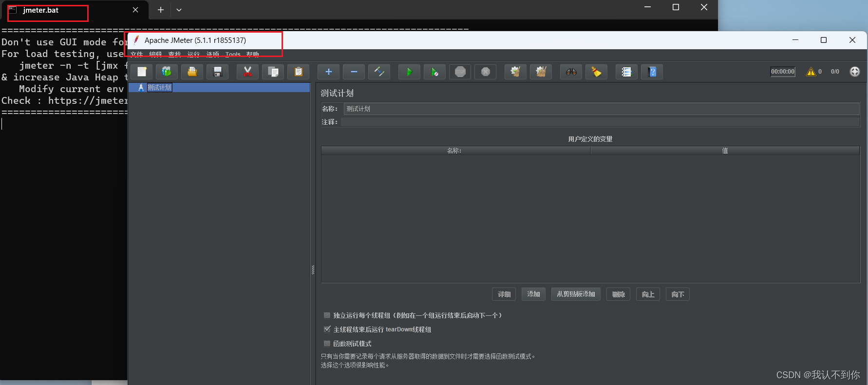The height and width of the screenshot is (385, 868).
Task: Click the warning triangle log icon
Action: click(x=811, y=72)
